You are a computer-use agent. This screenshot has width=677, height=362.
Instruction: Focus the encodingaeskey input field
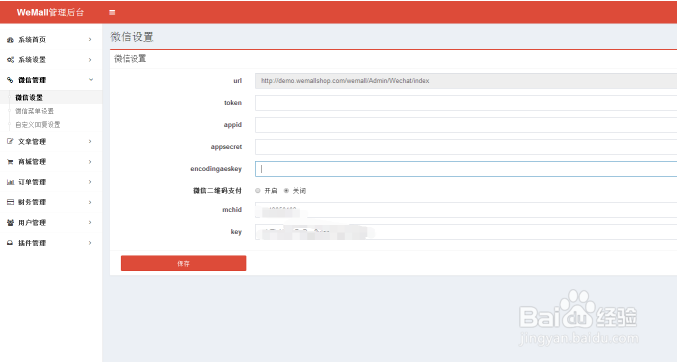click(466, 169)
